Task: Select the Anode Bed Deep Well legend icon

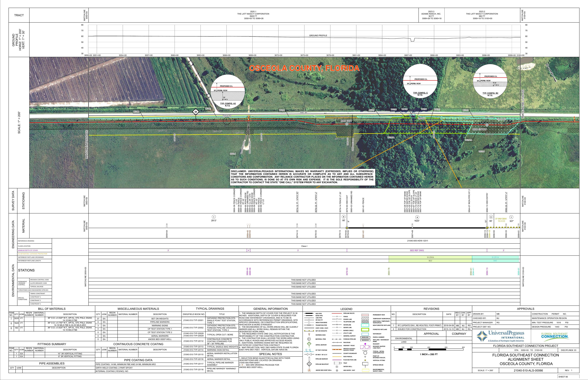Action: [309, 370]
